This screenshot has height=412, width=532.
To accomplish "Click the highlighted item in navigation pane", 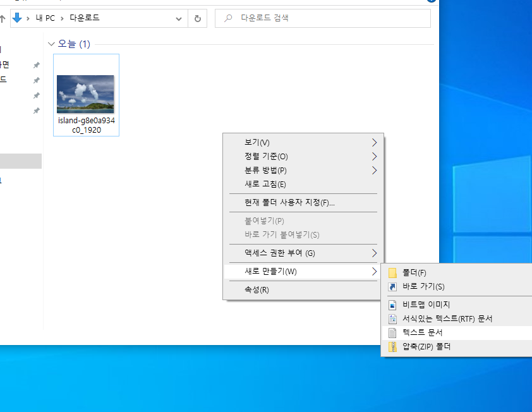I will [x=21, y=161].
